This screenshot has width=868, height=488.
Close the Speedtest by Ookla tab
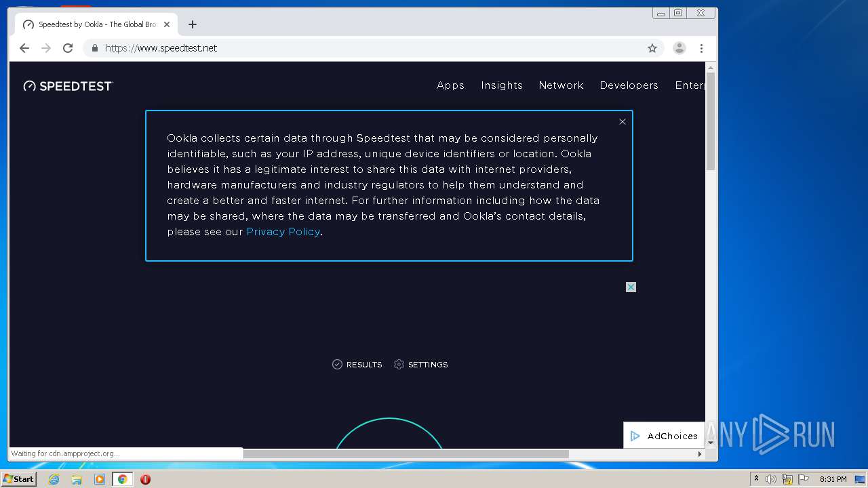click(167, 24)
